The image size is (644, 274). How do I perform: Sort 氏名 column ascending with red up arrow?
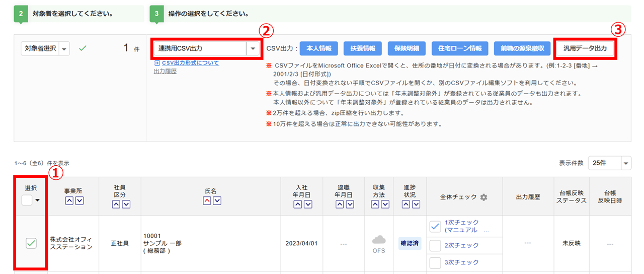click(207, 201)
